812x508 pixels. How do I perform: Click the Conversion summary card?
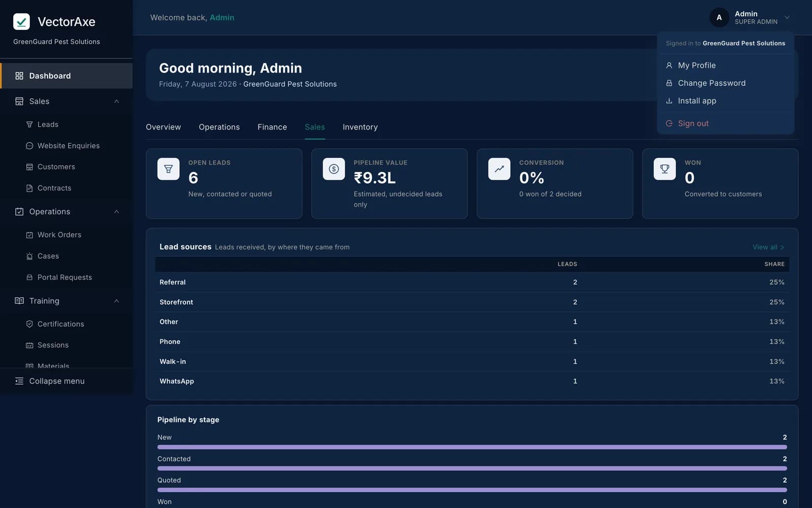click(x=555, y=183)
